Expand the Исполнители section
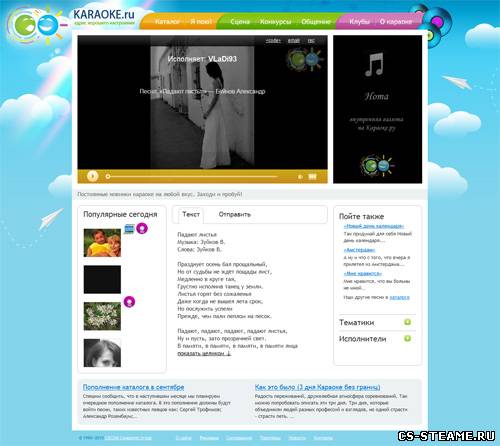 tap(407, 338)
